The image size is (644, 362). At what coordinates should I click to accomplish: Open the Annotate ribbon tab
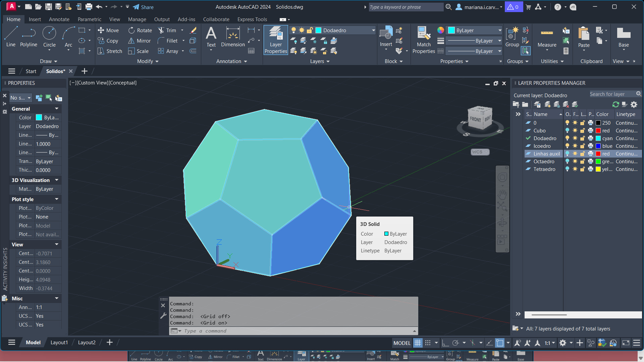[59, 19]
